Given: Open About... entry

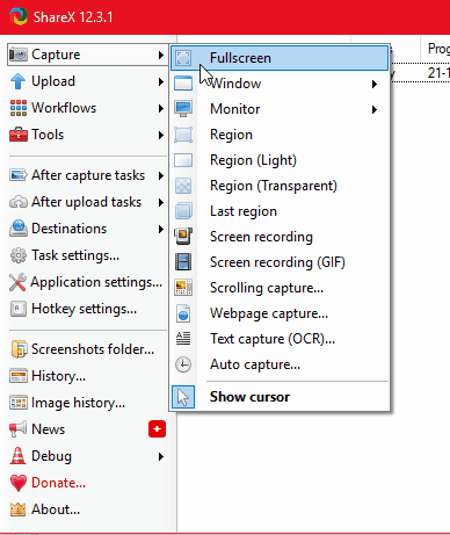Looking at the screenshot, I should tap(88, 509).
